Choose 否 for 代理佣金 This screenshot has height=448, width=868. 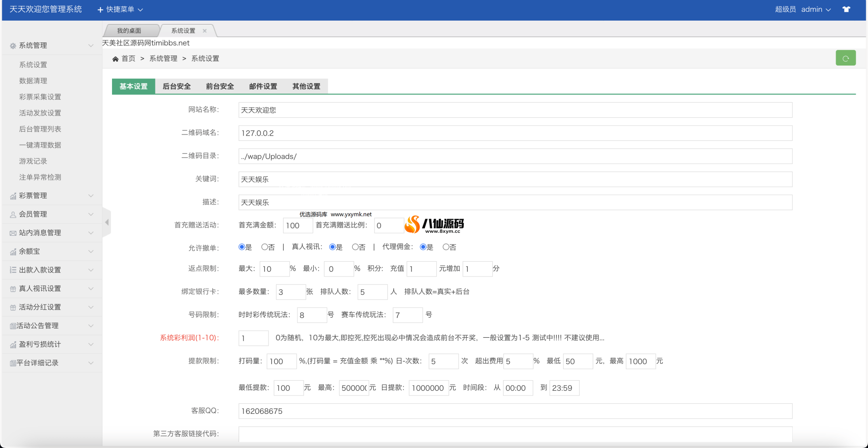(447, 247)
